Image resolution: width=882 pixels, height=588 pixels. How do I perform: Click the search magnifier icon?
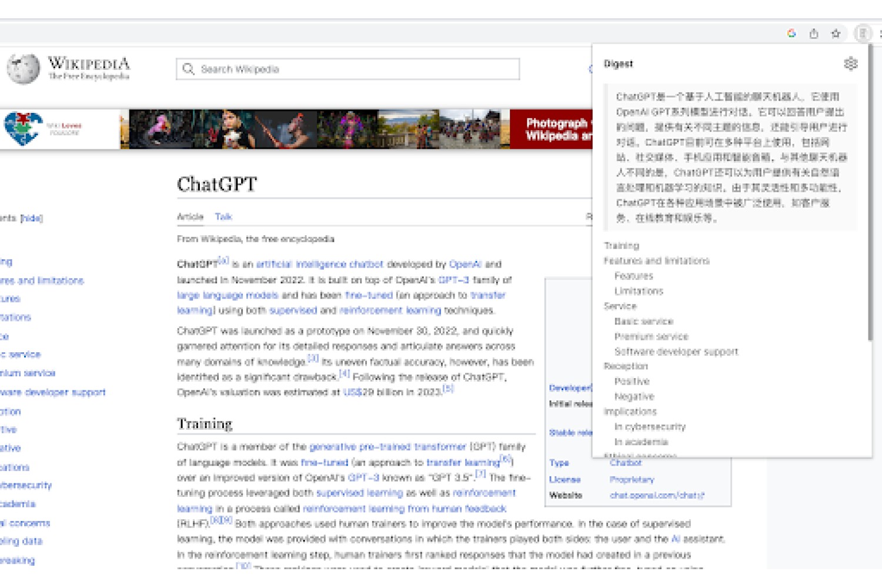tap(188, 69)
